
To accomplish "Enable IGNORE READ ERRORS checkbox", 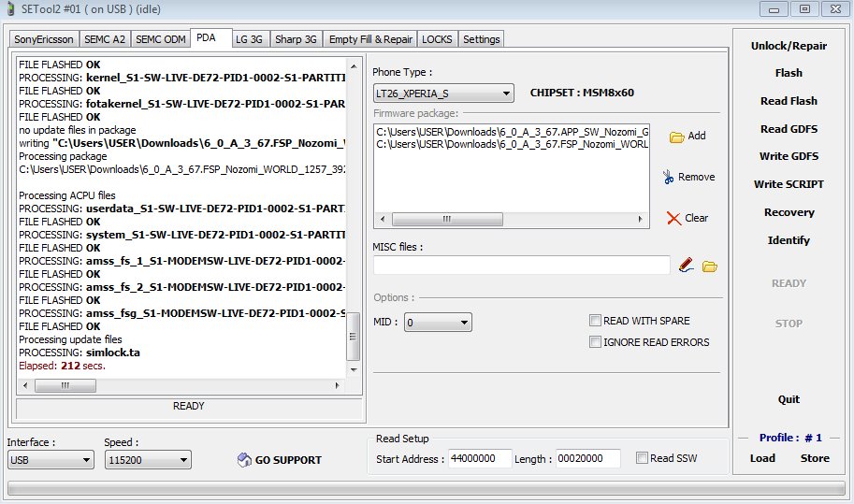I will [x=595, y=342].
